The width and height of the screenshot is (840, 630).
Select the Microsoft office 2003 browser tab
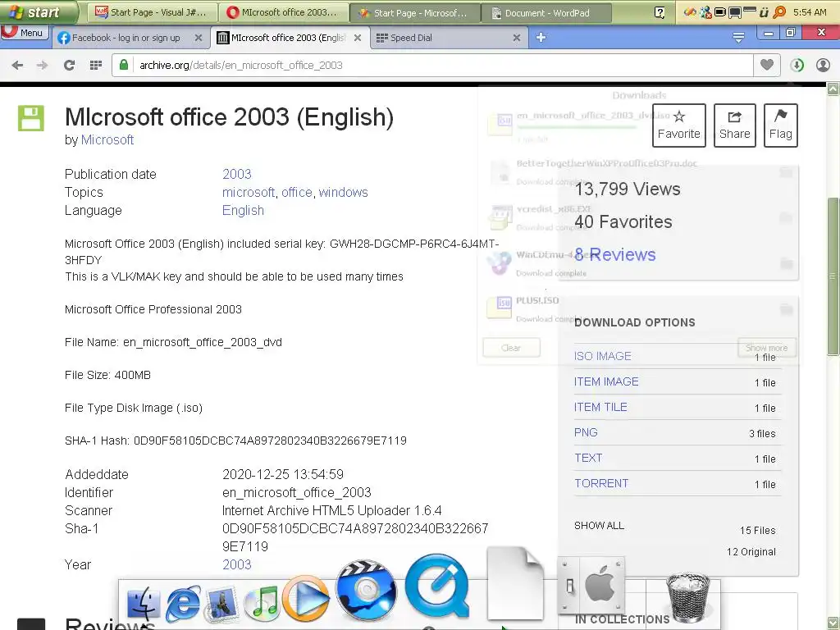click(290, 38)
